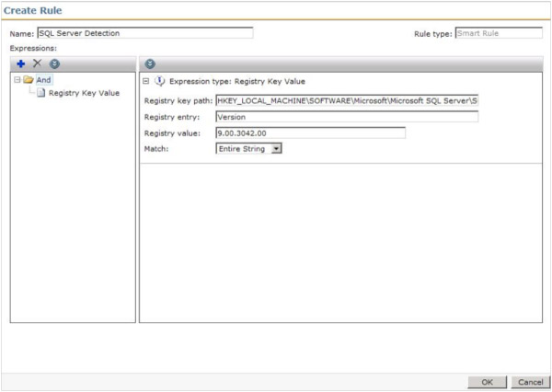Click the Rule type field

tap(499, 33)
